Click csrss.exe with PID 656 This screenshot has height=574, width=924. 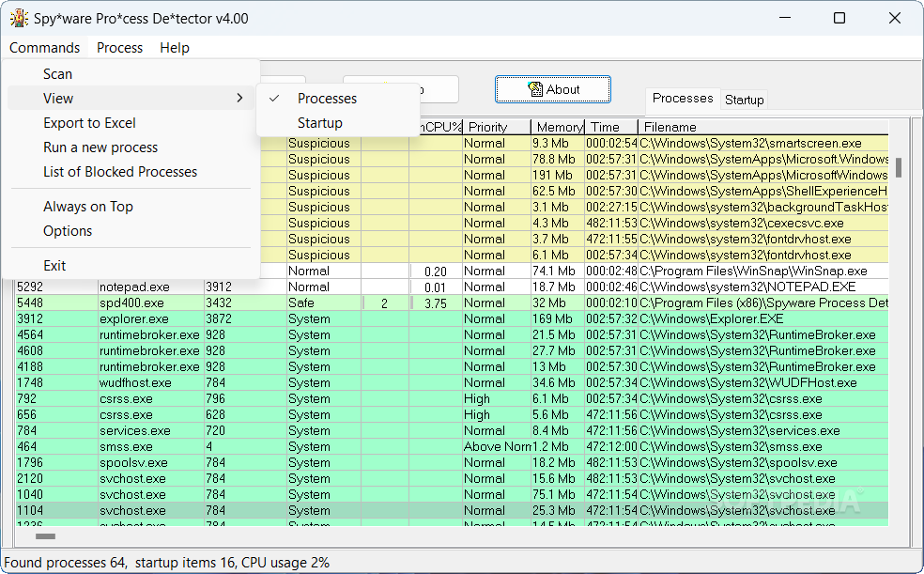452,414
